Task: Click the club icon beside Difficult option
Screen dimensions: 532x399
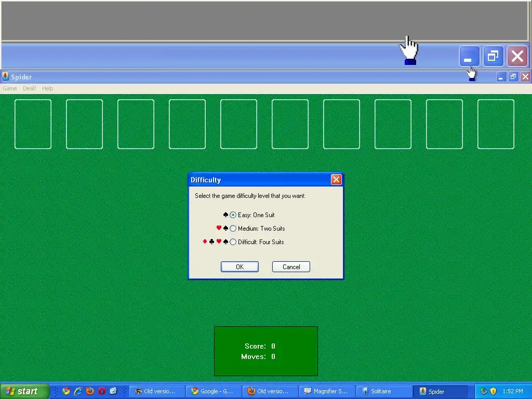Action: point(212,242)
